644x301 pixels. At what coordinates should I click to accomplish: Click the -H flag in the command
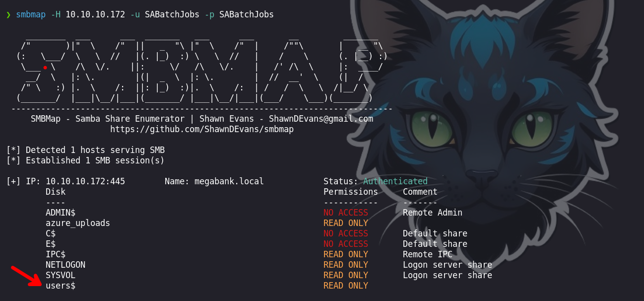pyautogui.click(x=56, y=15)
